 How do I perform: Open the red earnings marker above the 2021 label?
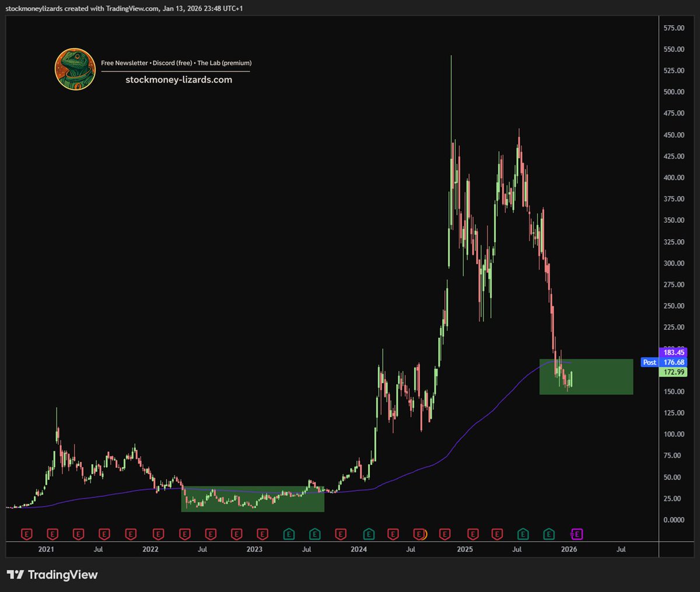tap(52, 534)
